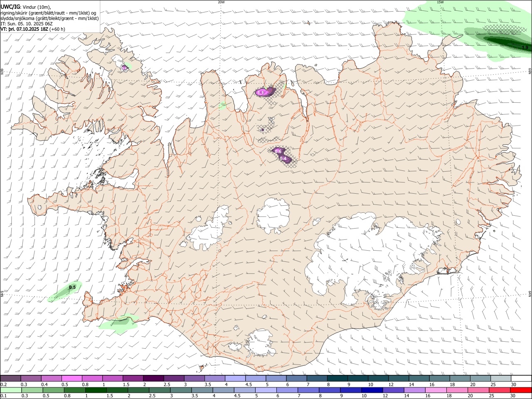532x399 pixels.
Task: Click the mauve 0.2 swatch in upper scale
Action: tap(11, 378)
